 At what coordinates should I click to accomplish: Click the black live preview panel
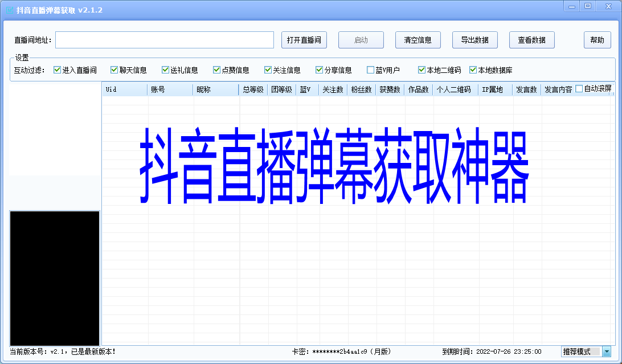tap(55, 279)
